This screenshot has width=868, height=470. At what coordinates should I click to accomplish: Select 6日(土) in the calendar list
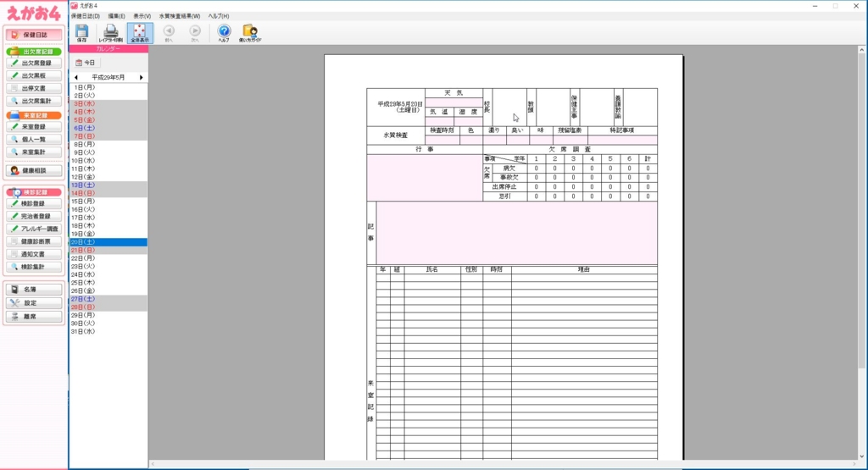click(108, 128)
